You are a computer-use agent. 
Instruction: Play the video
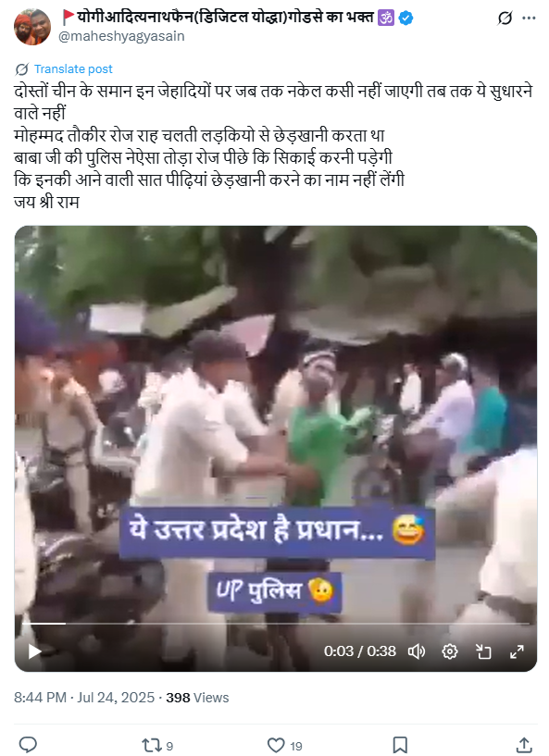tap(34, 651)
